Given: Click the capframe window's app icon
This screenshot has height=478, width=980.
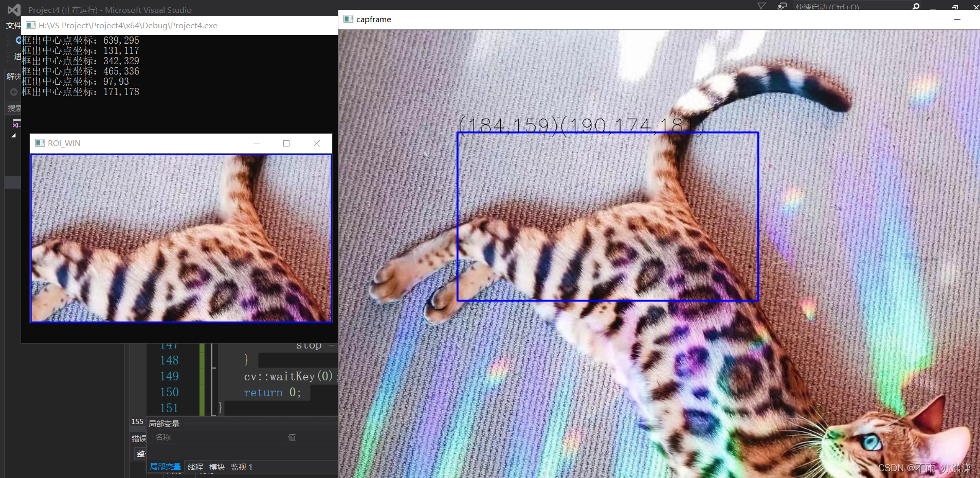Looking at the screenshot, I should pyautogui.click(x=348, y=19).
